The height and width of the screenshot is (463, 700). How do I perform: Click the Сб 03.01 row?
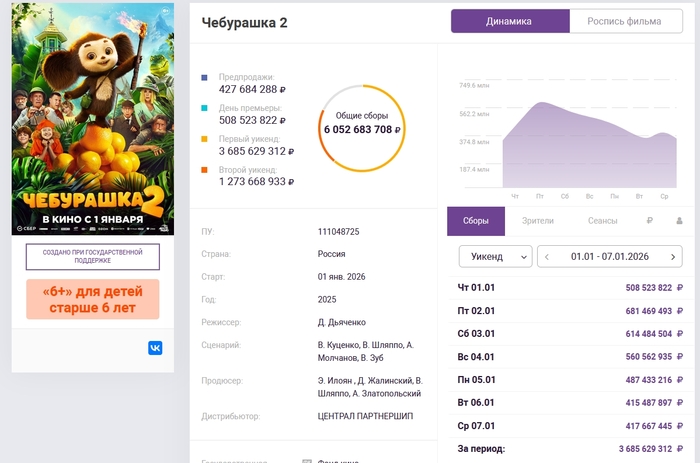570,334
